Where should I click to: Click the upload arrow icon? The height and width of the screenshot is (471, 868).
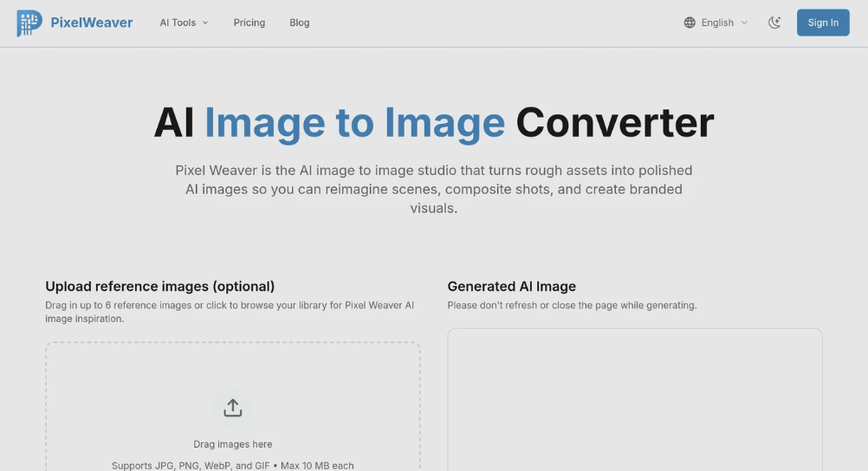[x=232, y=408]
